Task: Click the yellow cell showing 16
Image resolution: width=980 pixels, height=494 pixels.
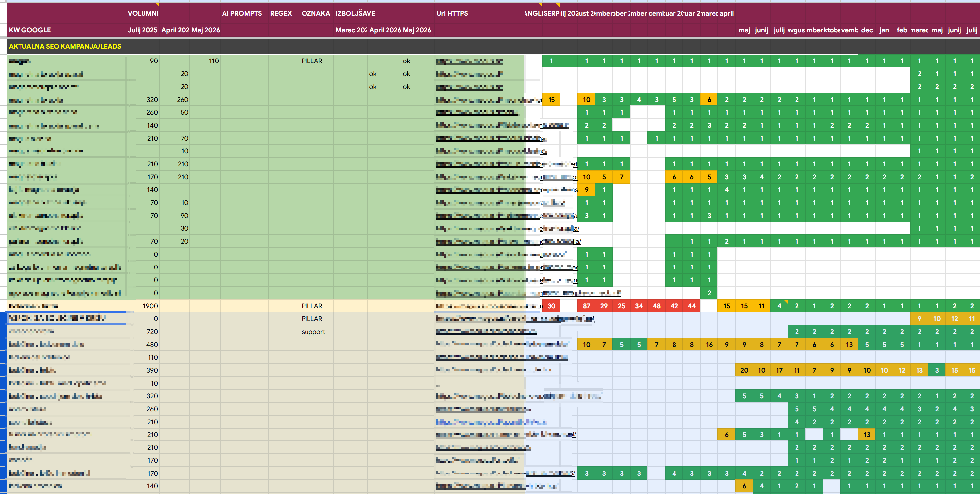Action: click(709, 345)
